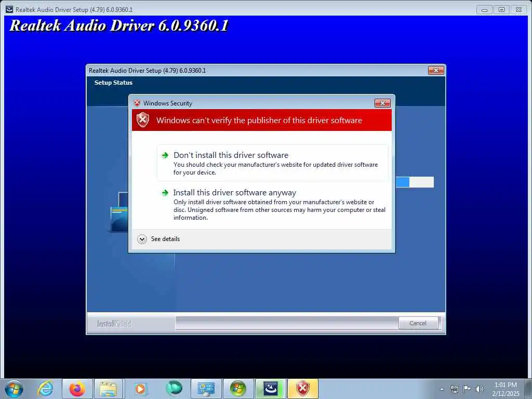Open the volume speaker tray icon
This screenshot has width=532, height=399.
pyautogui.click(x=480, y=389)
